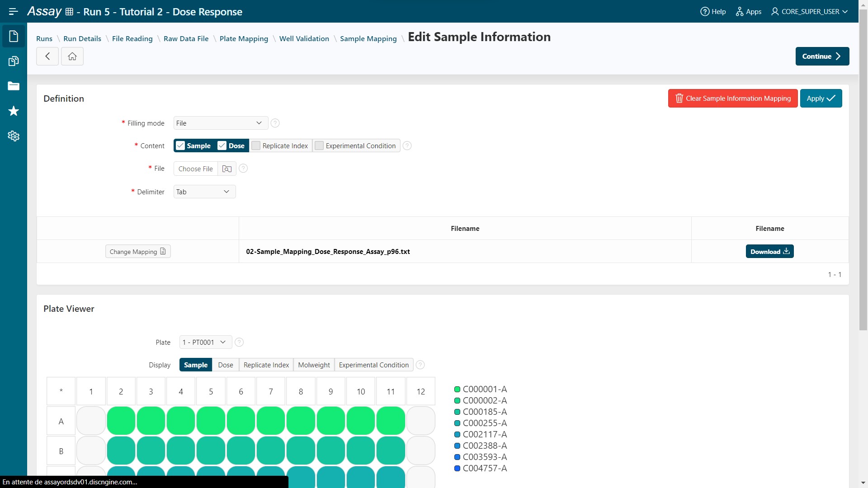Click the home icon button

click(x=72, y=56)
